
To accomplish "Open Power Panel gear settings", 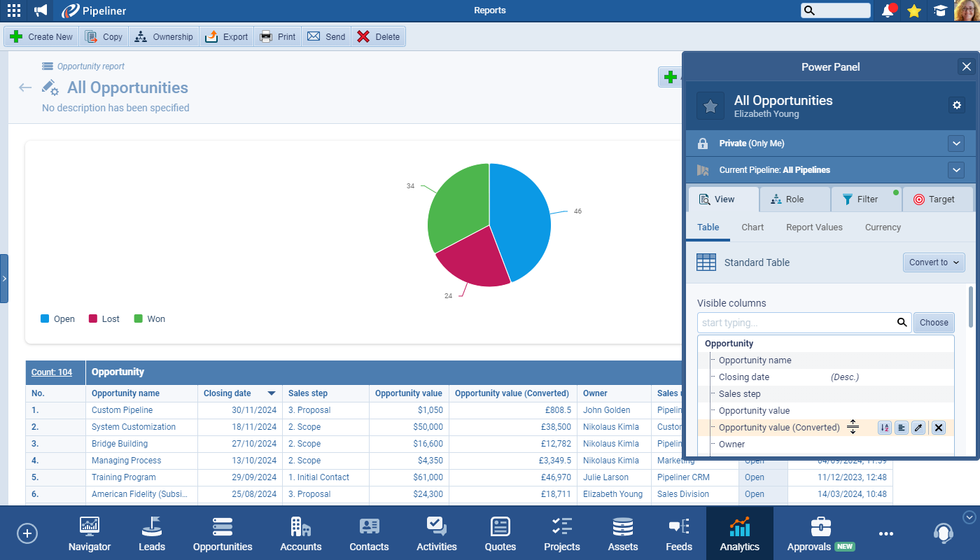I will (957, 105).
